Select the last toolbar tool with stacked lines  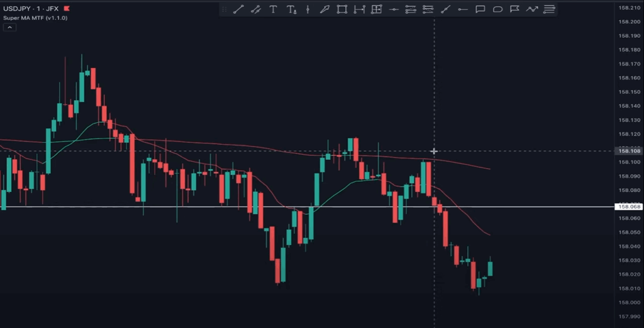pyautogui.click(x=549, y=9)
